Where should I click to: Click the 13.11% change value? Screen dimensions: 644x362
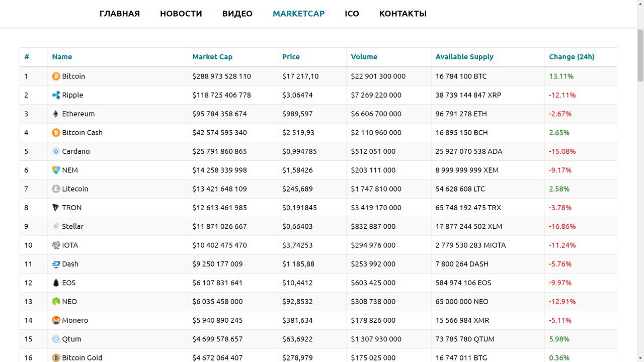click(561, 76)
